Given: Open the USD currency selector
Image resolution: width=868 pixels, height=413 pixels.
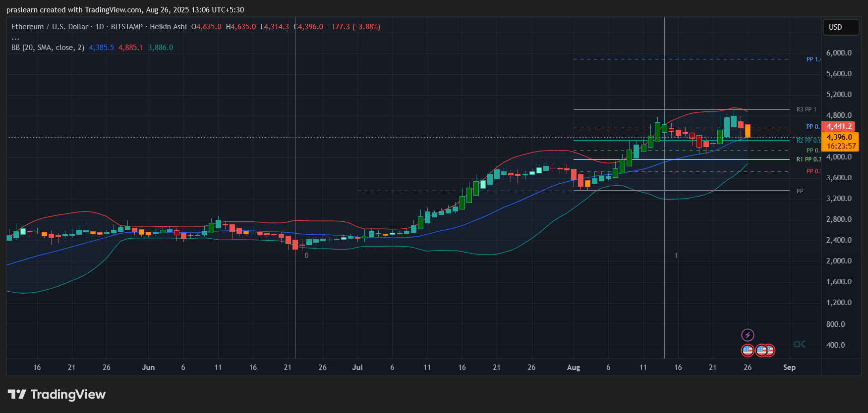Looking at the screenshot, I should tap(840, 27).
